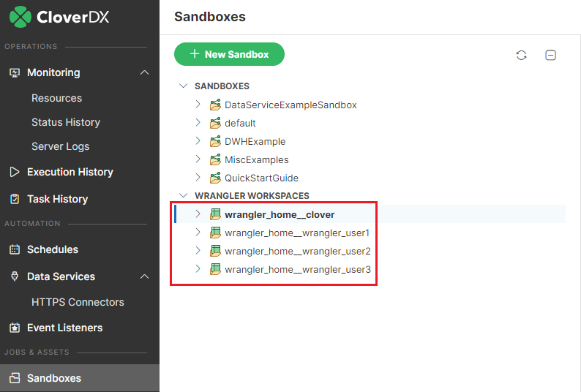Click the refresh sandboxes icon
581x392 pixels.
coord(521,55)
